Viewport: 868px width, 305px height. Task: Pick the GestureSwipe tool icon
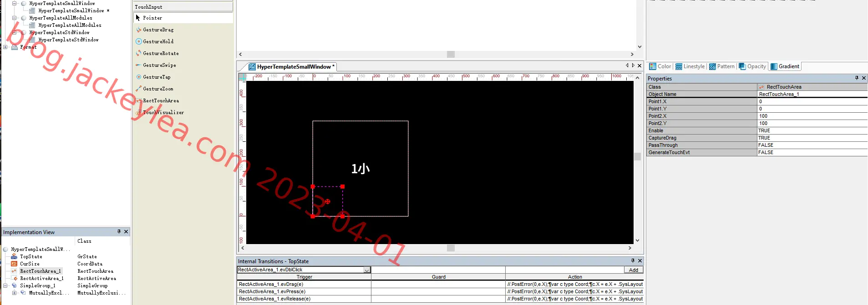click(x=138, y=65)
